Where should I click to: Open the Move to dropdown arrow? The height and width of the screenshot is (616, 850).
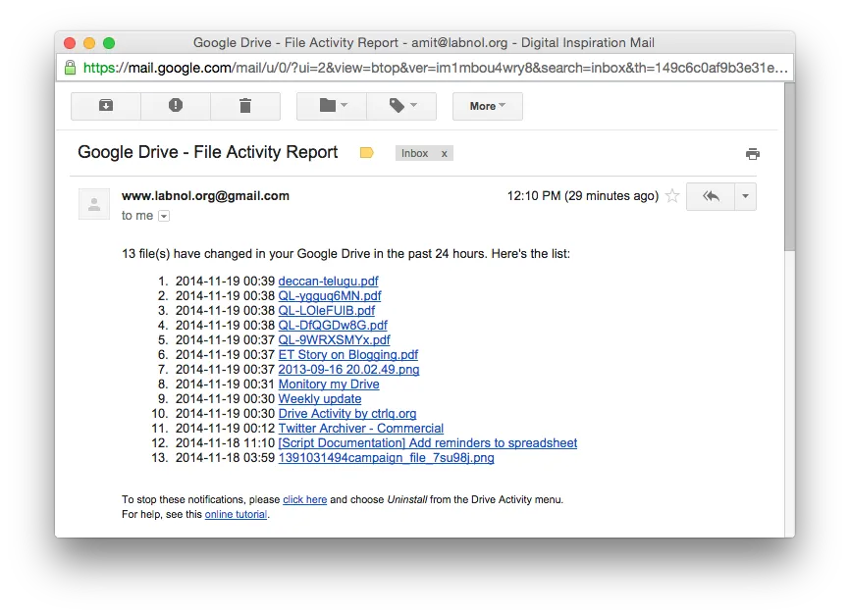click(343, 106)
